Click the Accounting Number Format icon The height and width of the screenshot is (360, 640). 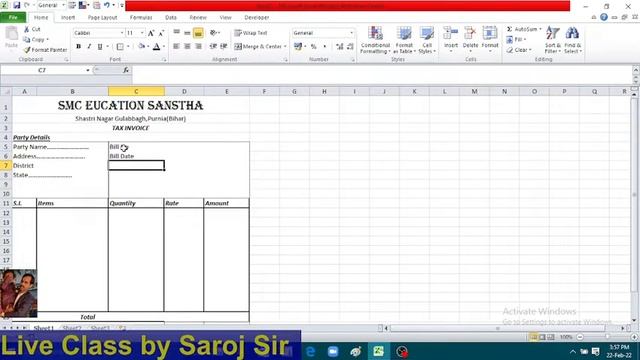click(x=298, y=47)
